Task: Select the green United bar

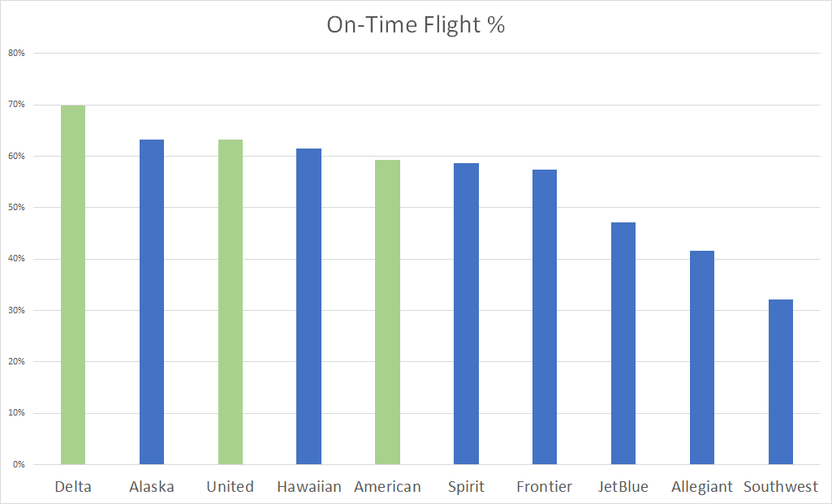Action: (231, 302)
